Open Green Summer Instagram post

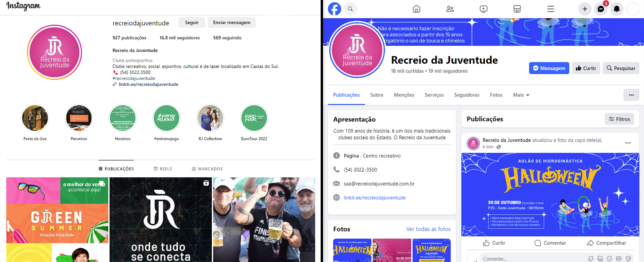[x=57, y=220]
